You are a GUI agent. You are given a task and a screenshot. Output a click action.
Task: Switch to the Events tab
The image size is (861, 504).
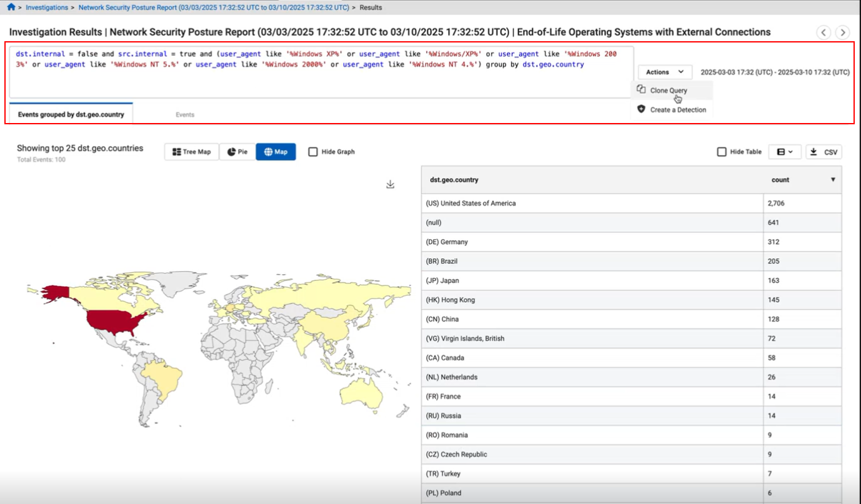click(x=185, y=115)
